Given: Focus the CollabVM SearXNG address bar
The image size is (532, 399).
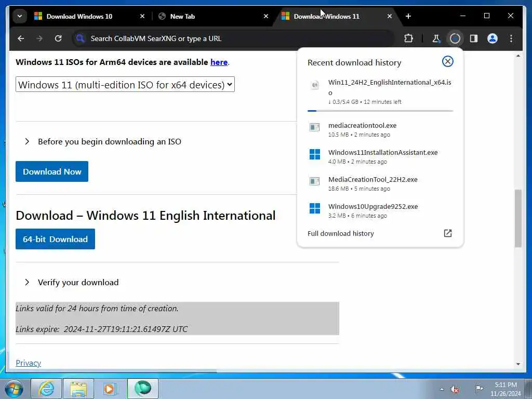Looking at the screenshot, I should click(234, 38).
